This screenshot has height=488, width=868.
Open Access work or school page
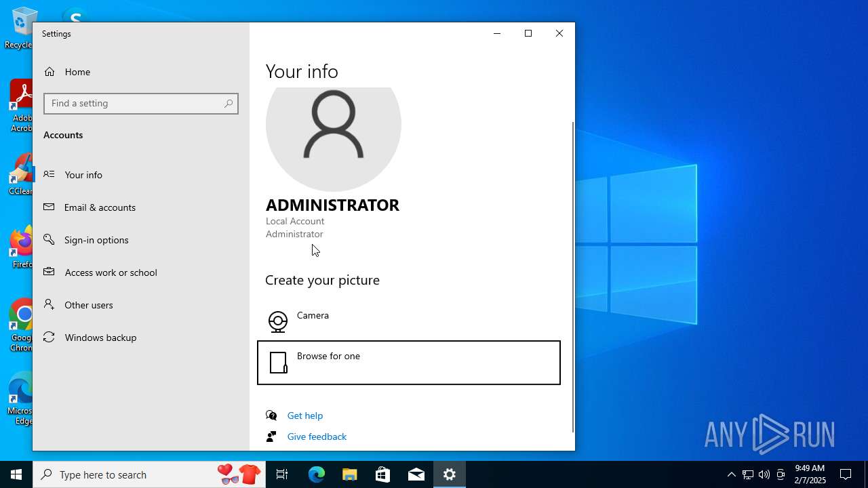pyautogui.click(x=141, y=272)
